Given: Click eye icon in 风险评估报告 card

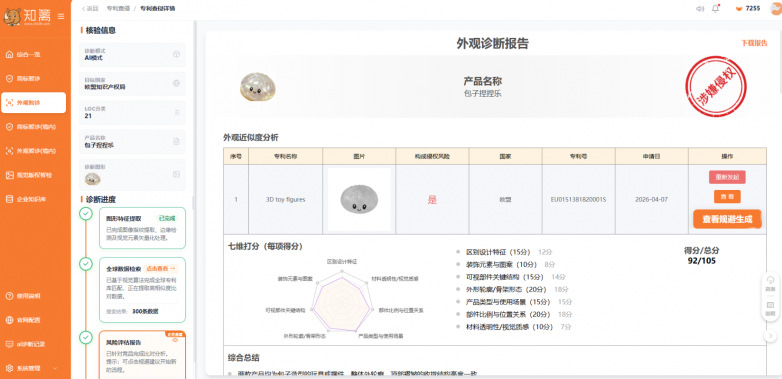Looking at the screenshot, I should click(x=175, y=340).
